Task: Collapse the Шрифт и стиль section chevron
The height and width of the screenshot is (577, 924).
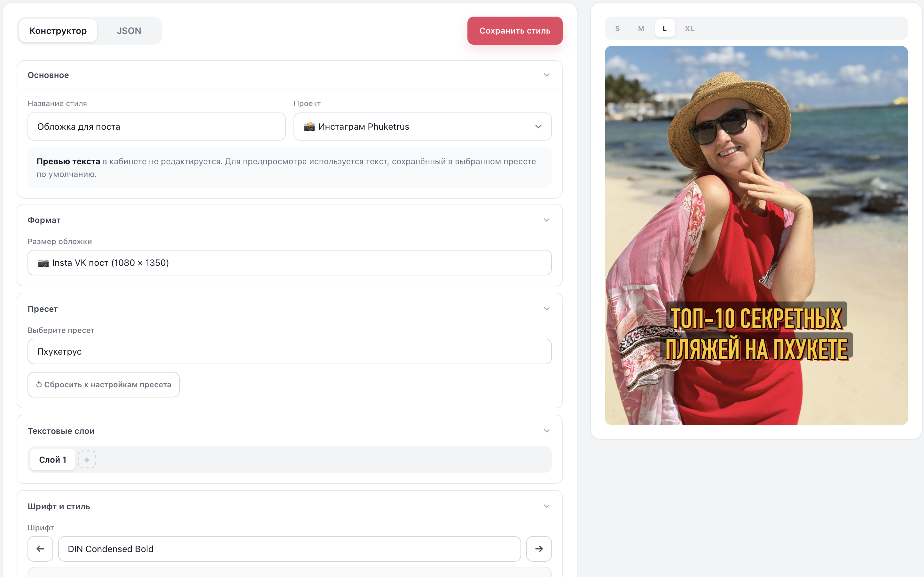Action: (x=546, y=506)
